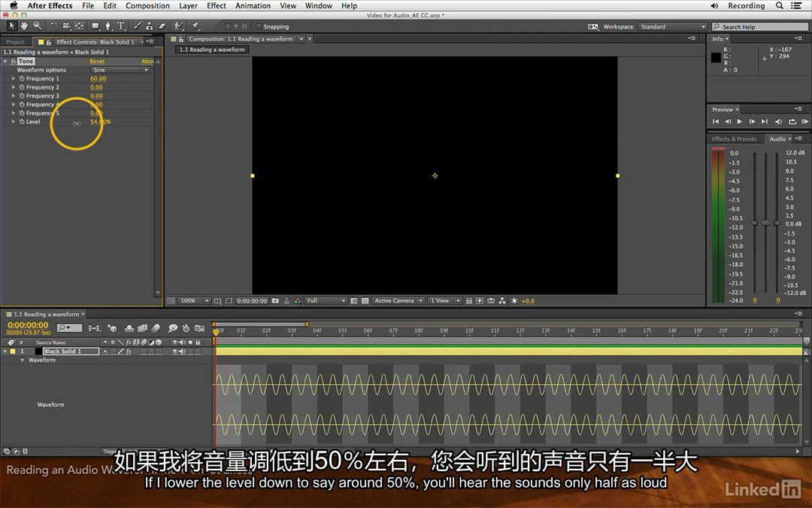Screen dimensions: 812x508
Task: Switch to the Effects & Presets tab
Action: pyautogui.click(x=734, y=139)
